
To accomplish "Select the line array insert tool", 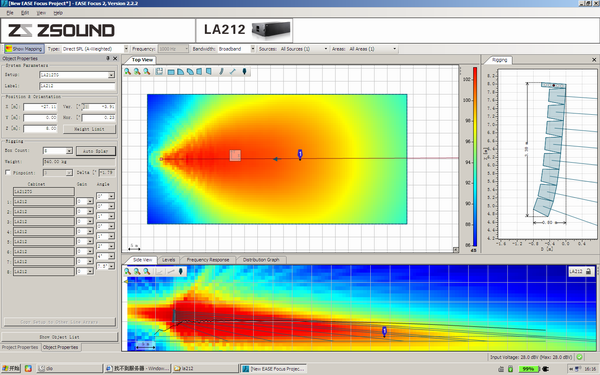I will click(x=221, y=72).
